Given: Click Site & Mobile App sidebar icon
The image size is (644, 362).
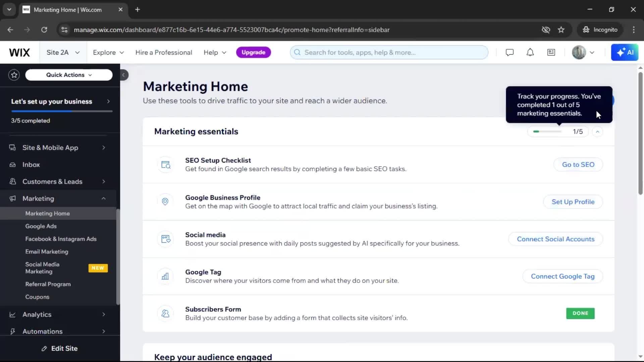Looking at the screenshot, I should pos(12,147).
